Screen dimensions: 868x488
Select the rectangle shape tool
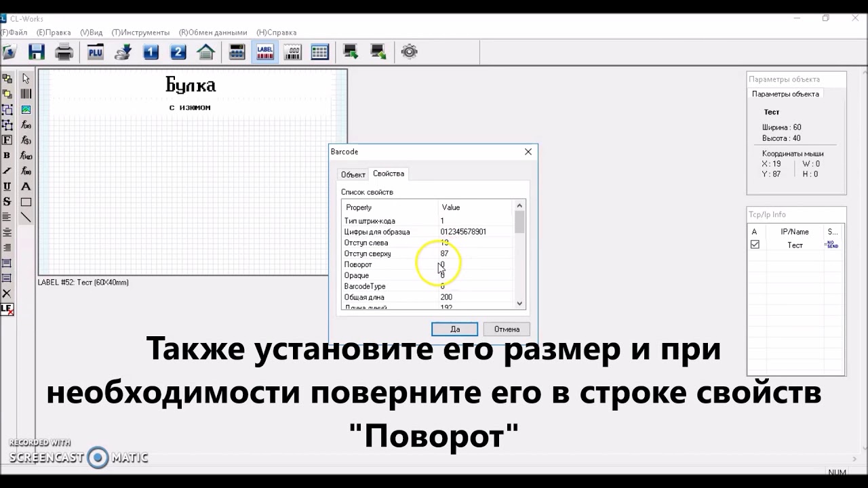point(26,202)
